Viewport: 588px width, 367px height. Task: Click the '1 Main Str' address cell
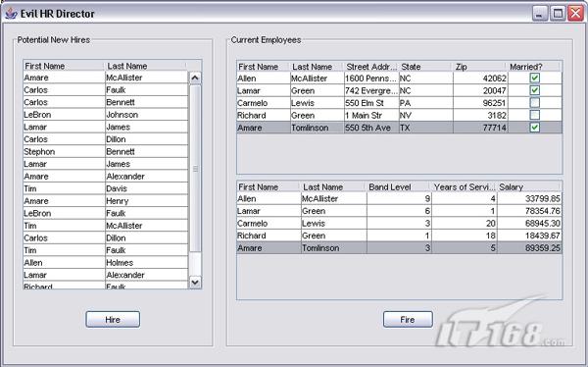click(371, 116)
